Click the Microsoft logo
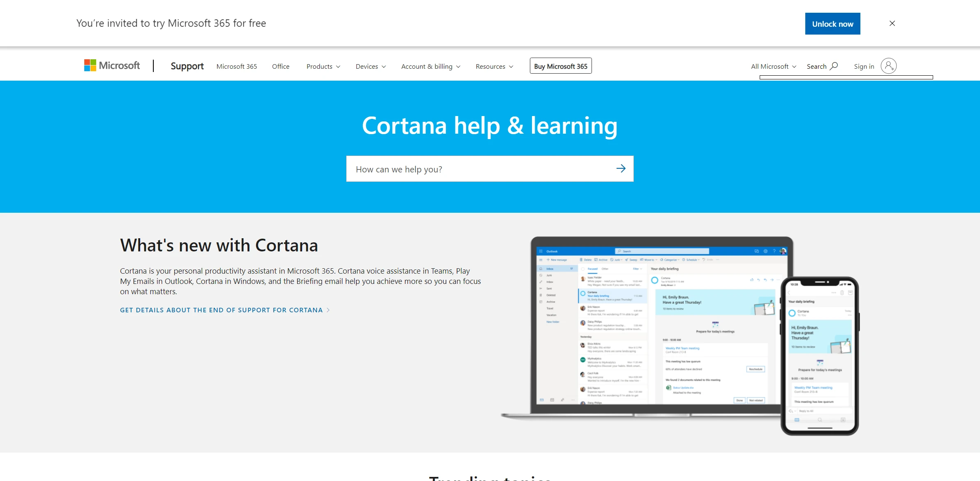 click(112, 66)
